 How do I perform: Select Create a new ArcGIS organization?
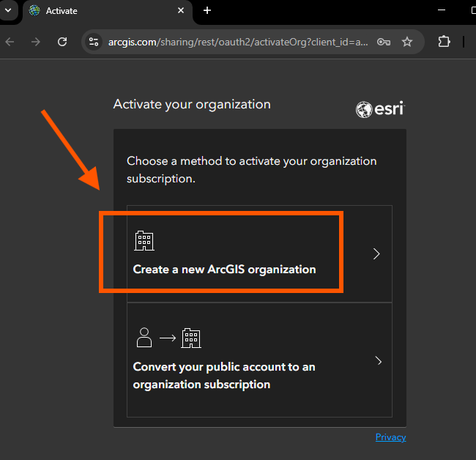tap(259, 254)
